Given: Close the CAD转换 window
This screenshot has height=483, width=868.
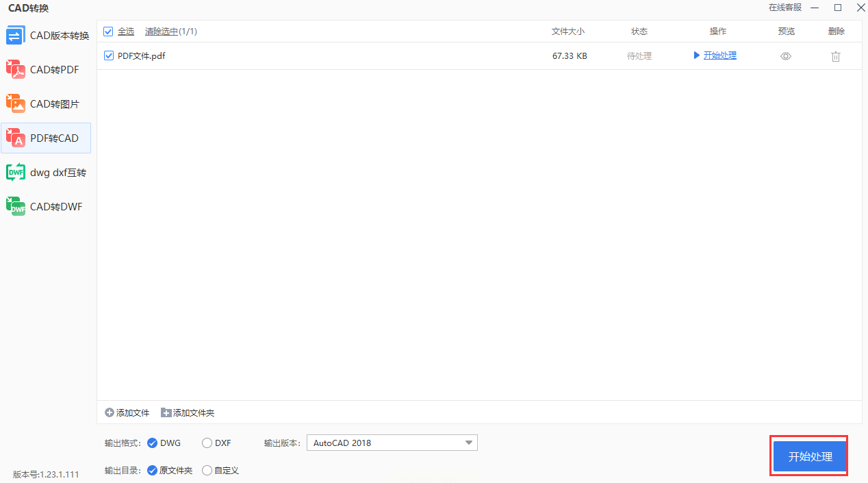Looking at the screenshot, I should 860,8.
